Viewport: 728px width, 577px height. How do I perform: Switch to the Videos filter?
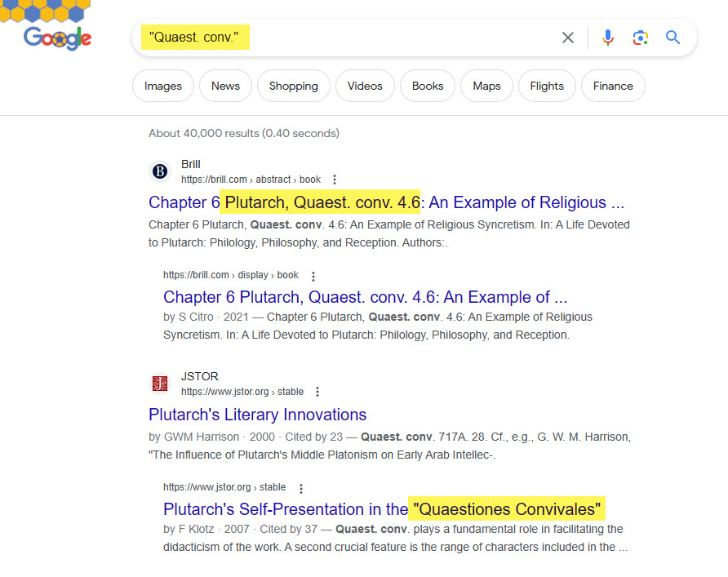[x=365, y=86]
